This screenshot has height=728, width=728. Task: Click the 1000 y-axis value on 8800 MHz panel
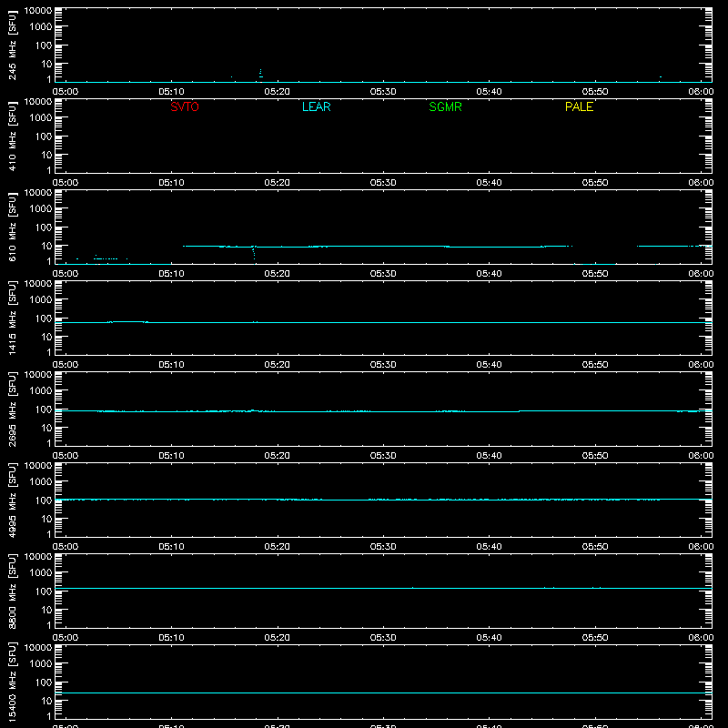pos(41,573)
